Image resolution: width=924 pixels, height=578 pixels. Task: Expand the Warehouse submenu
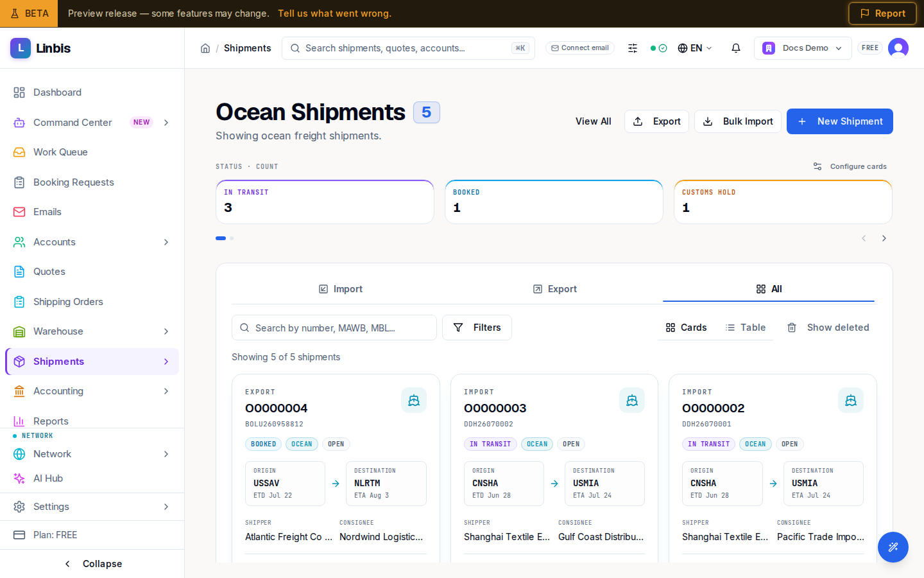pos(166,331)
